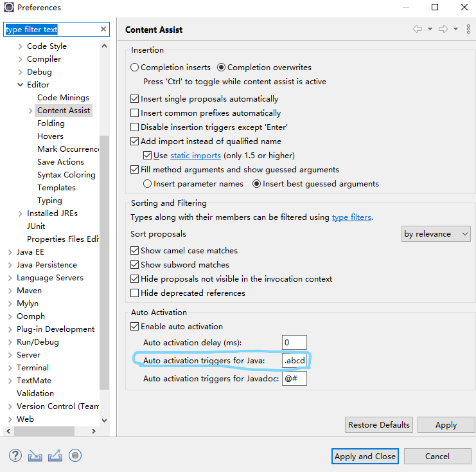Image resolution: width=476 pixels, height=472 pixels.
Task: Toggle Fill method arguments checkbox
Action: [134, 169]
